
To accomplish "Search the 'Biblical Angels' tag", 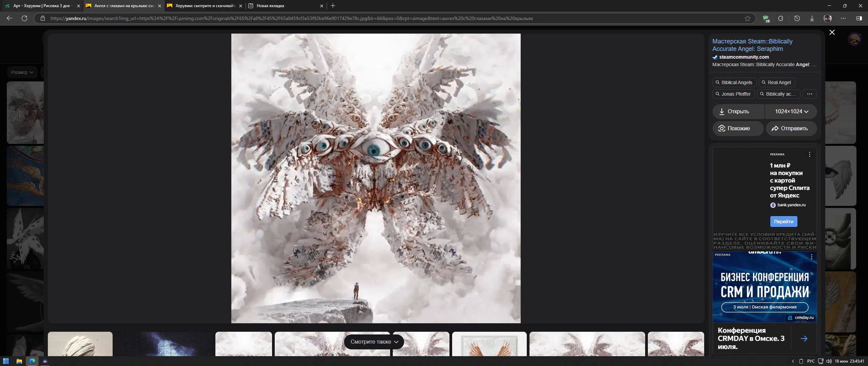I will (734, 82).
